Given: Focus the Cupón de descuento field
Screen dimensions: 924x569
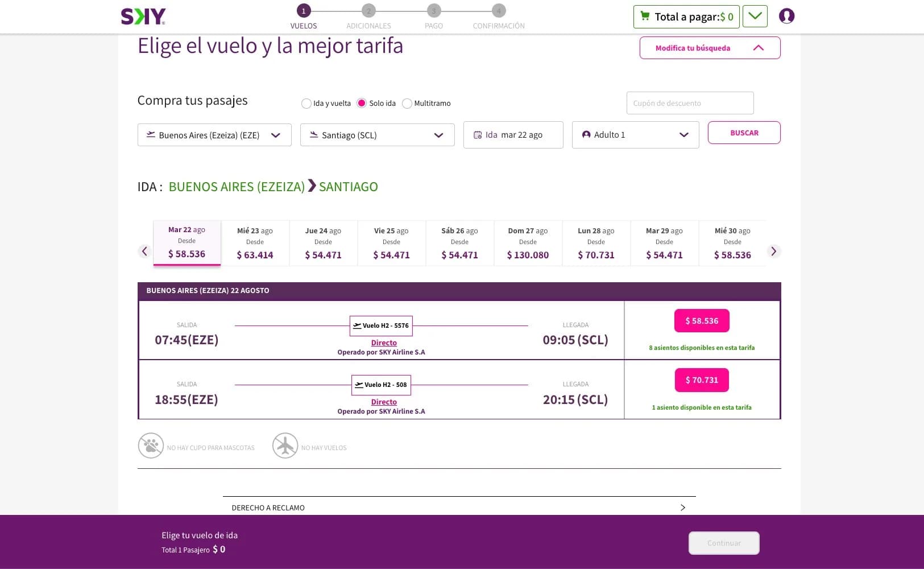Looking at the screenshot, I should (x=690, y=103).
